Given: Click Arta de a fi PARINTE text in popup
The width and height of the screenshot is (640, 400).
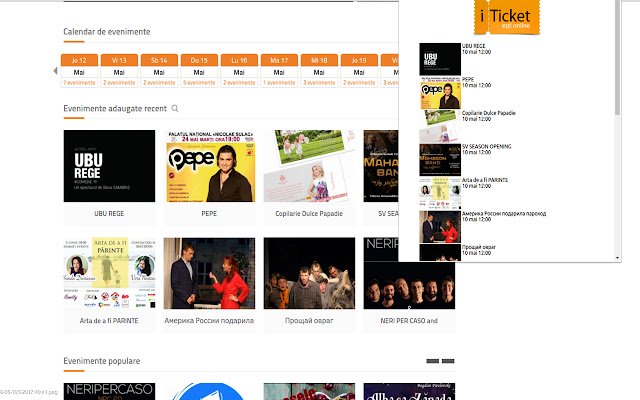Looking at the screenshot, I should pos(485,180).
